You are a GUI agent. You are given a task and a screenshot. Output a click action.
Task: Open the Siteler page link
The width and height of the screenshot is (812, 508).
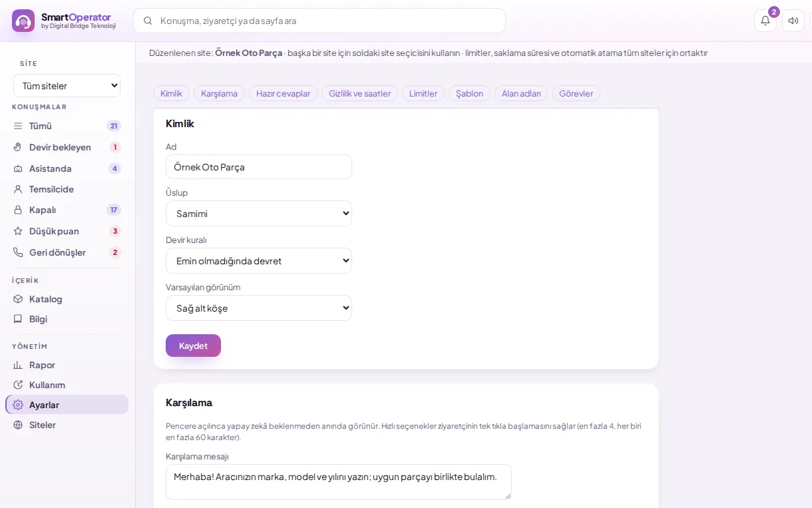[67, 425]
